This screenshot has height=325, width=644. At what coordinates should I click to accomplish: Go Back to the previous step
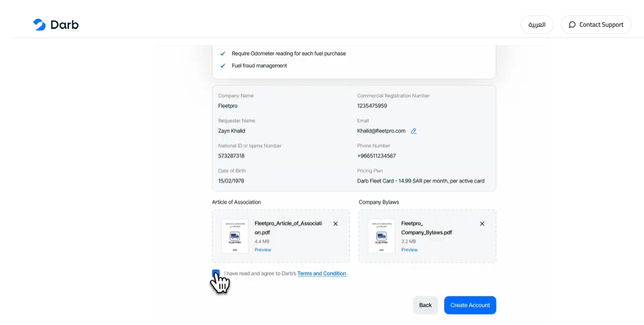coord(425,305)
